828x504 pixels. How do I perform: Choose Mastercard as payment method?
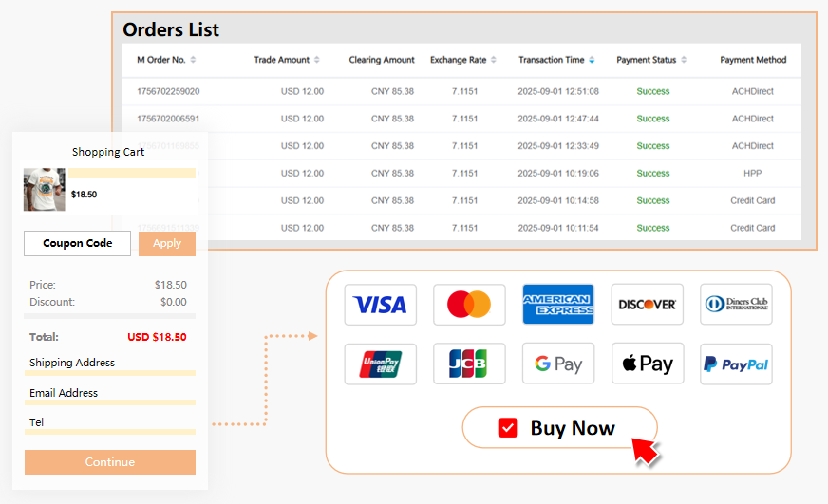click(x=469, y=305)
